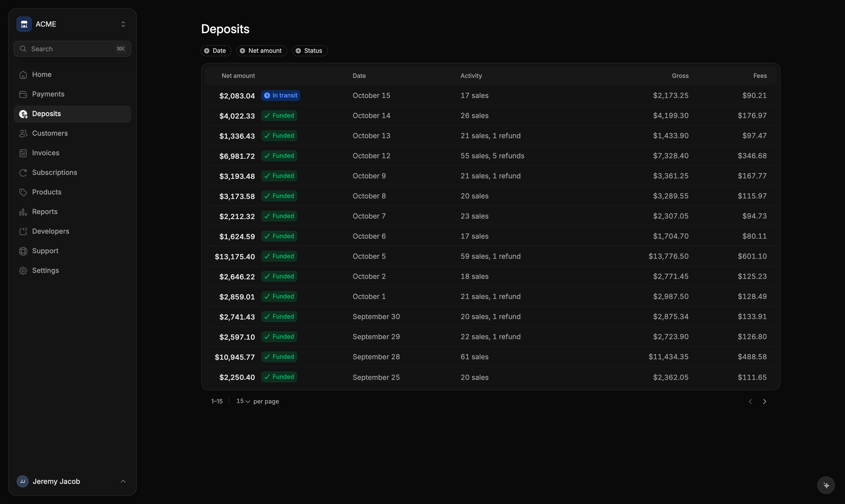This screenshot has height=504, width=845.
Task: Expand the ACME workspace switcher chevrons
Action: (123, 24)
